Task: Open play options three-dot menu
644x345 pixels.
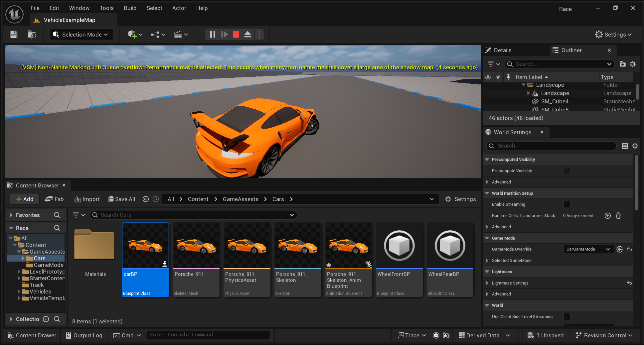Action: [x=259, y=35]
